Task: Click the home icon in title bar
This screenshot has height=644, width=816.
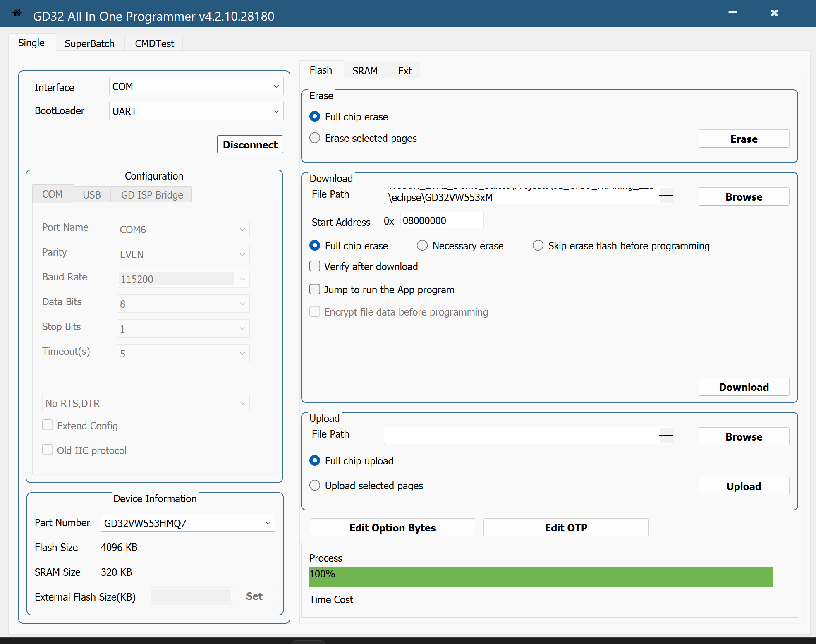Action: 17,13
